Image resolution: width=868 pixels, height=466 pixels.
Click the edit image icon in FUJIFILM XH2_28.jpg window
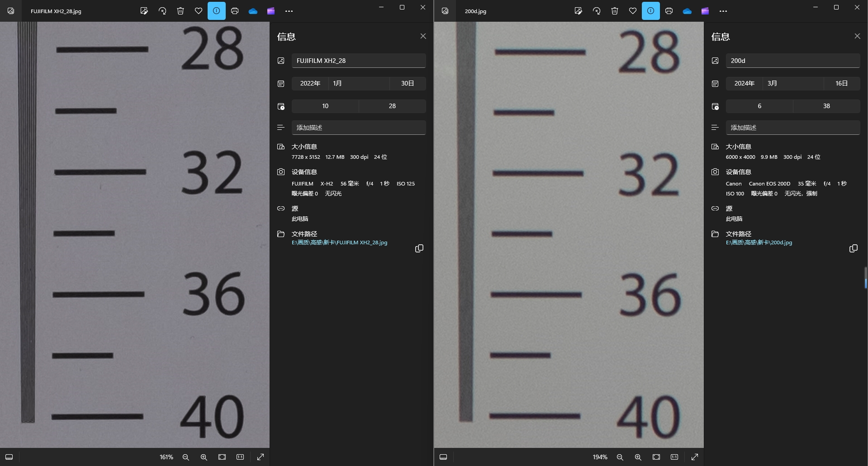pos(144,11)
